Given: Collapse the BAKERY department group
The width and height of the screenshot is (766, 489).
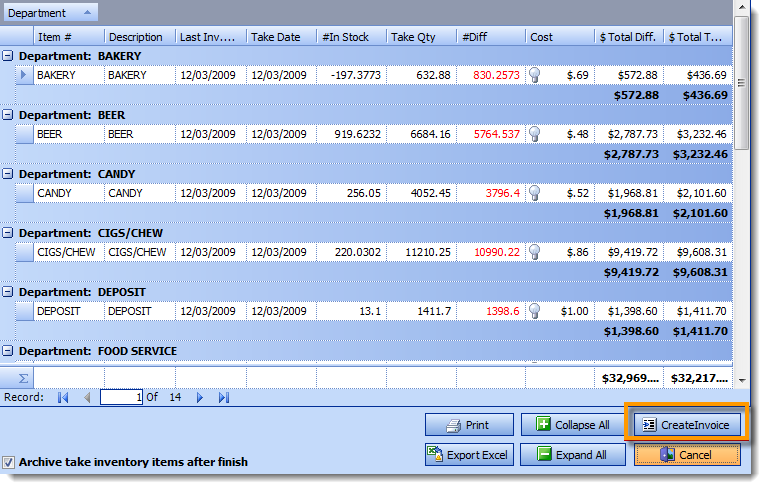Looking at the screenshot, I should [x=9, y=57].
